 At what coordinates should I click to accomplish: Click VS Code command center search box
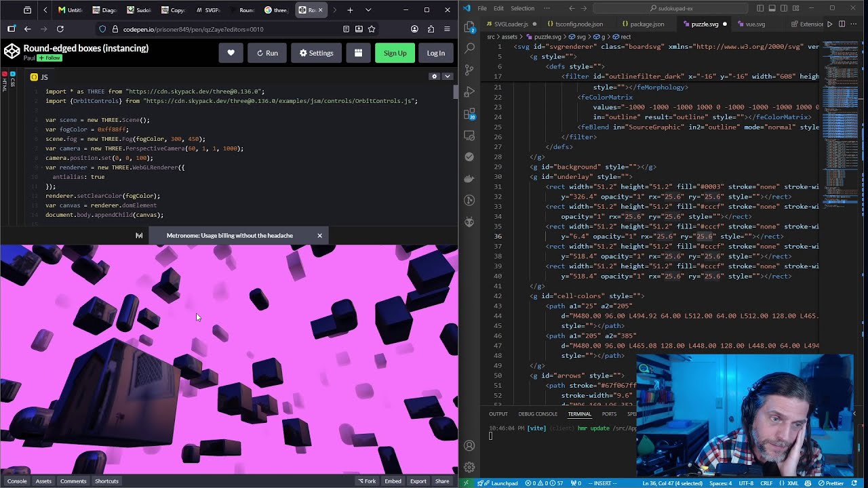point(671,8)
